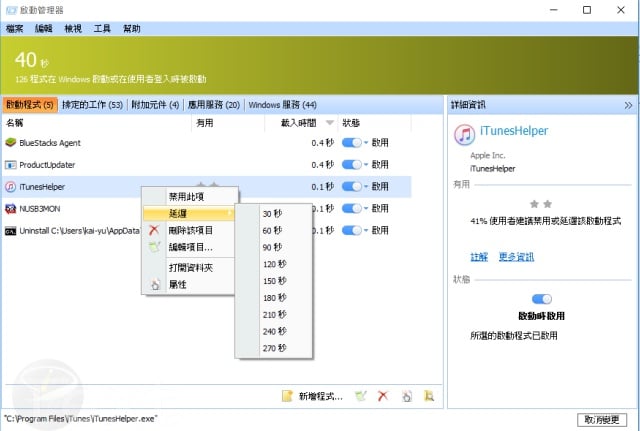The image size is (640, 431).
Task: Click the ProductUpdater entry icon
Action: click(11, 165)
